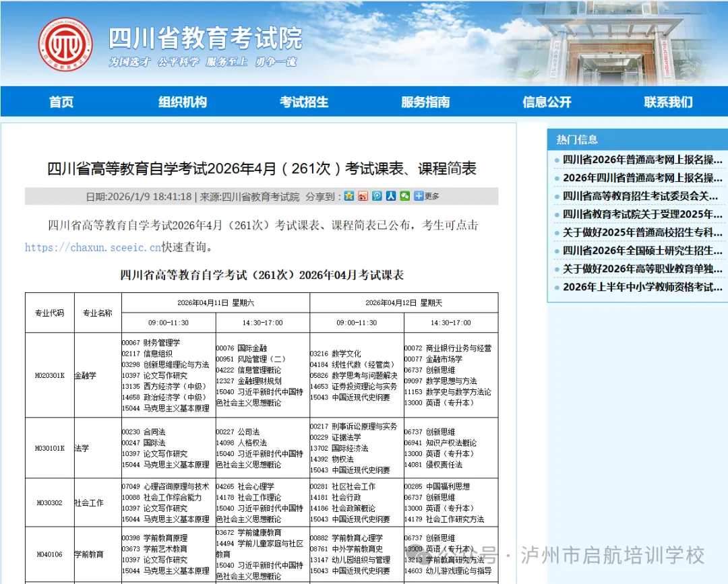Open 四川省教育考试院关于受理2025年 hot link
Screen dimensions: 728x584
click(x=642, y=214)
